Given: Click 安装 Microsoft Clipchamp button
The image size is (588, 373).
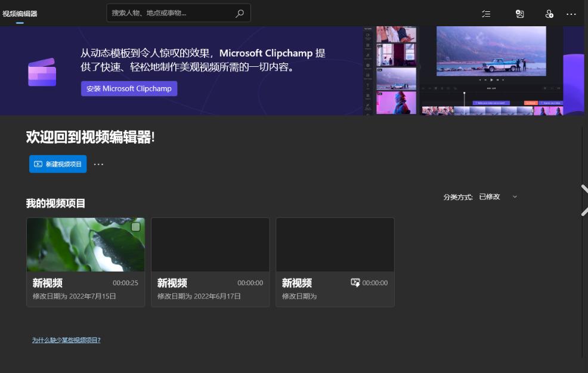Looking at the screenshot, I should pyautogui.click(x=129, y=88).
